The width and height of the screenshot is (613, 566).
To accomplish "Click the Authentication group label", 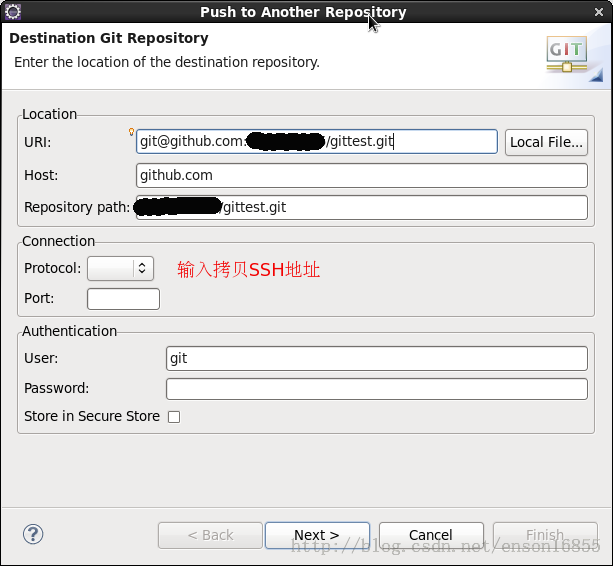I will [69, 331].
